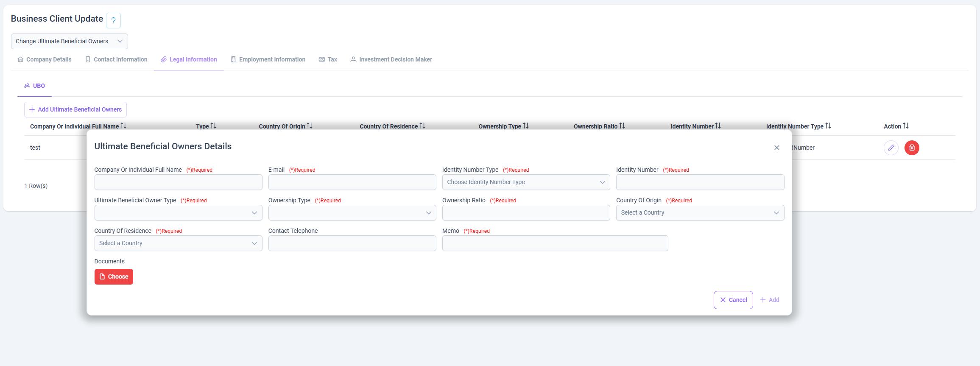Click the 'test' cell in the table
This screenshot has height=366, width=980.
coord(35,148)
